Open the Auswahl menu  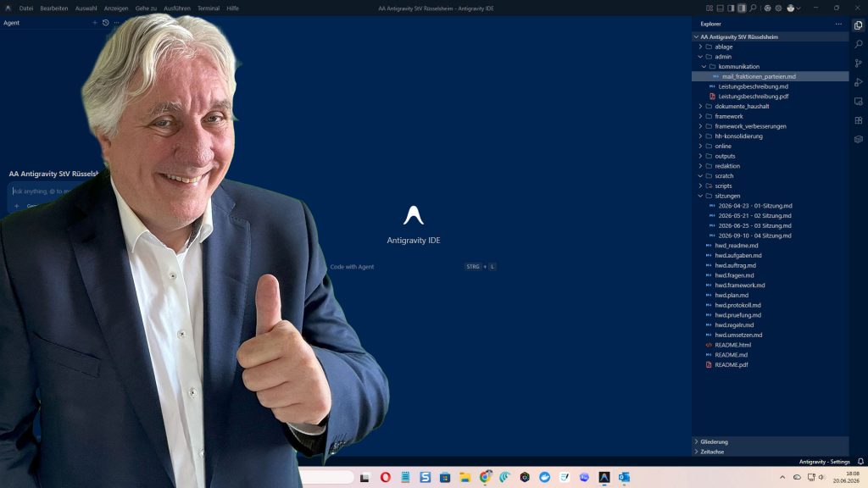tap(86, 8)
